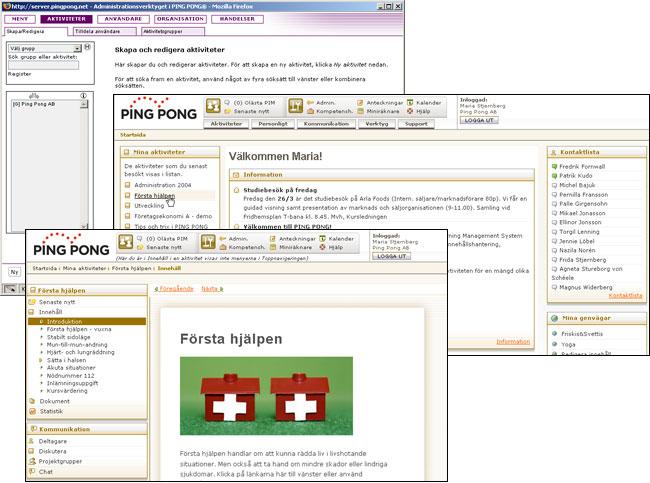Open Yoga shortcut under Mina genvägar
650x483 pixels.
point(568,344)
